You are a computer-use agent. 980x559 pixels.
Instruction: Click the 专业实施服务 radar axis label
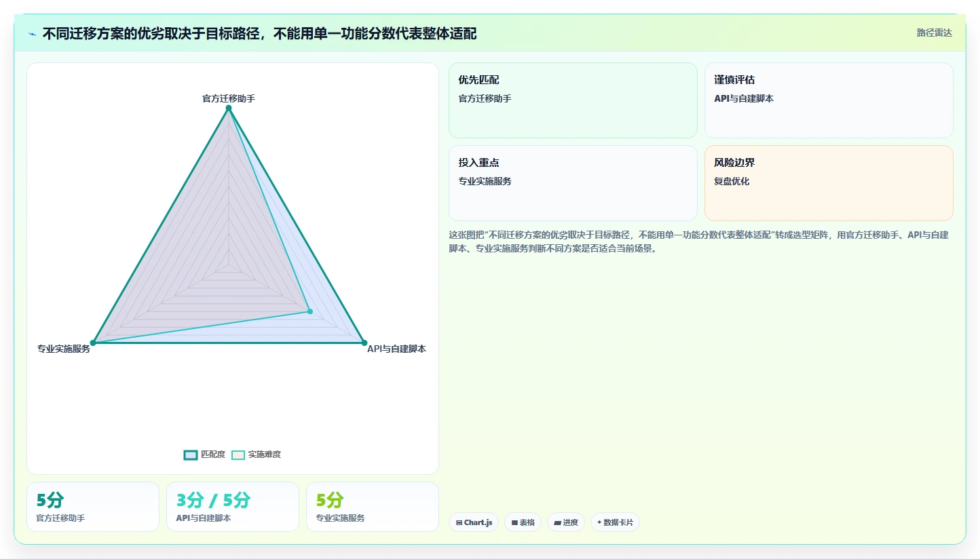(64, 349)
